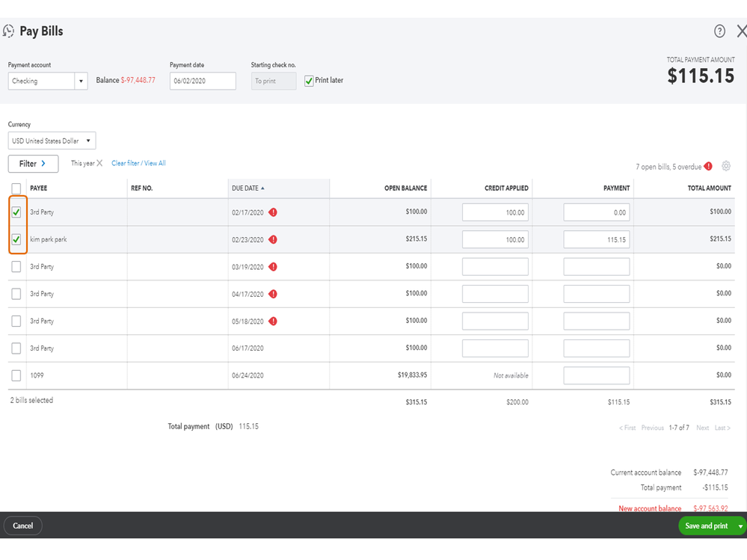747x560 pixels.
Task: Click the Payee column header
Action: point(38,188)
